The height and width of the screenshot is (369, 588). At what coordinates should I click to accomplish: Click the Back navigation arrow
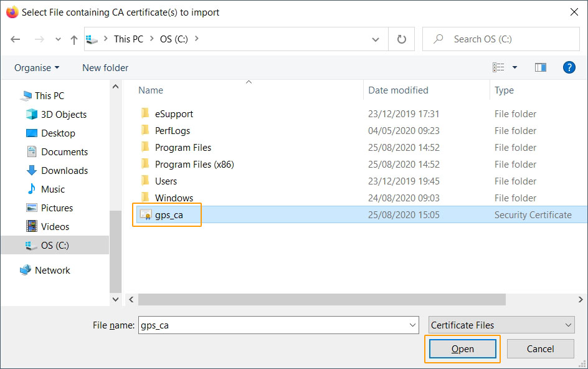pyautogui.click(x=16, y=39)
